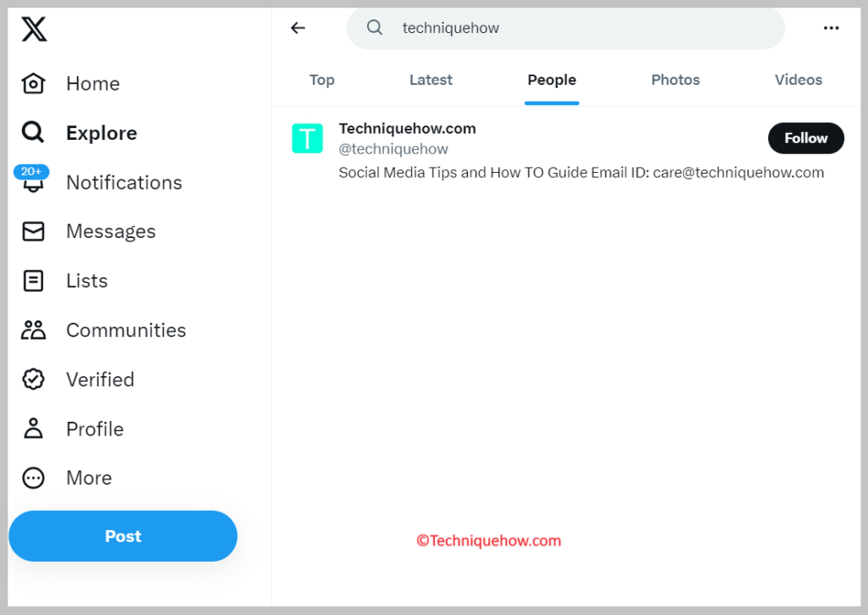Click the blue Post button

[123, 536]
